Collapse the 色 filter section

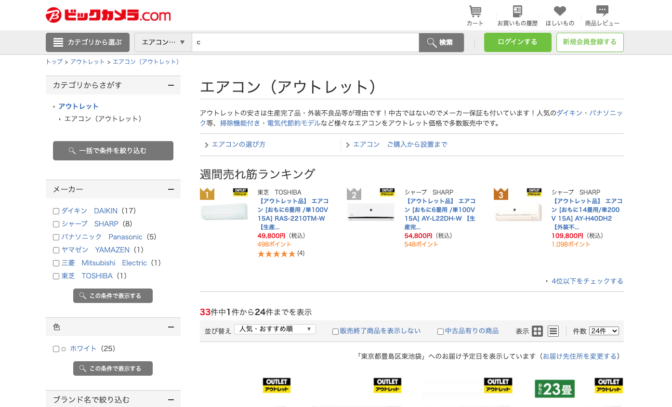coord(171,327)
